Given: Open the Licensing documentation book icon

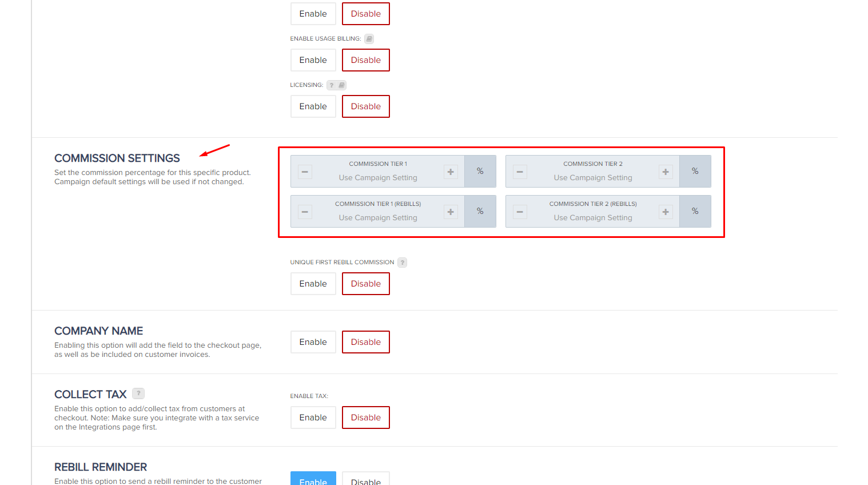Looking at the screenshot, I should pyautogui.click(x=341, y=85).
